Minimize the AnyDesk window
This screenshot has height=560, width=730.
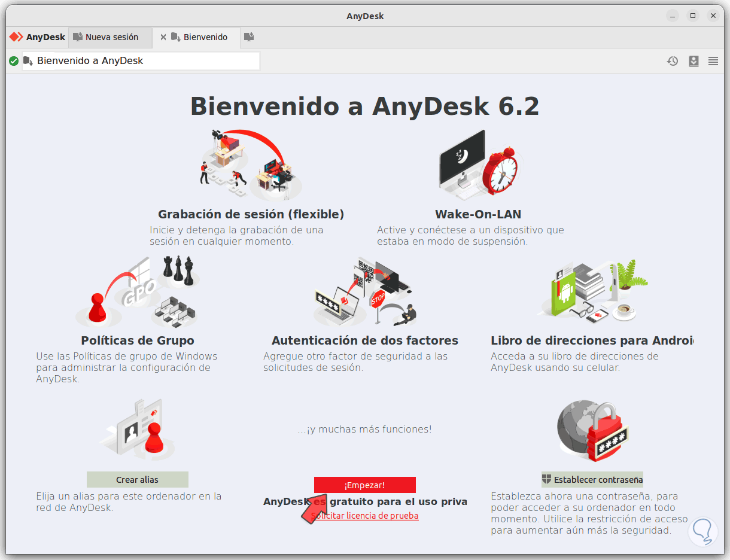click(673, 16)
